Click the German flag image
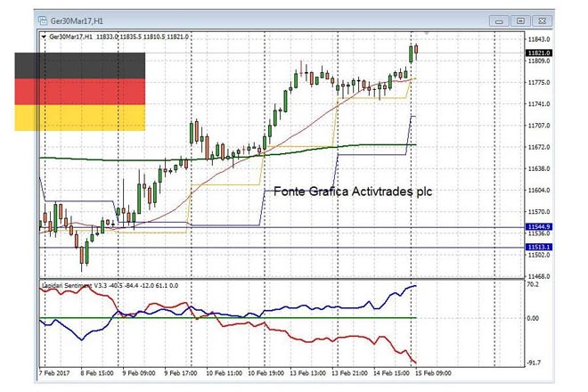Viewport: 588px width, 392px height. pyautogui.click(x=79, y=92)
